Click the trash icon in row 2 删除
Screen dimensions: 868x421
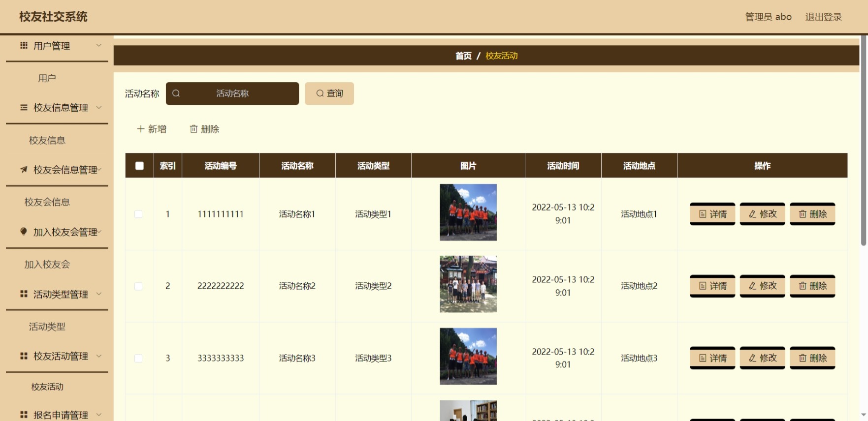coord(803,286)
